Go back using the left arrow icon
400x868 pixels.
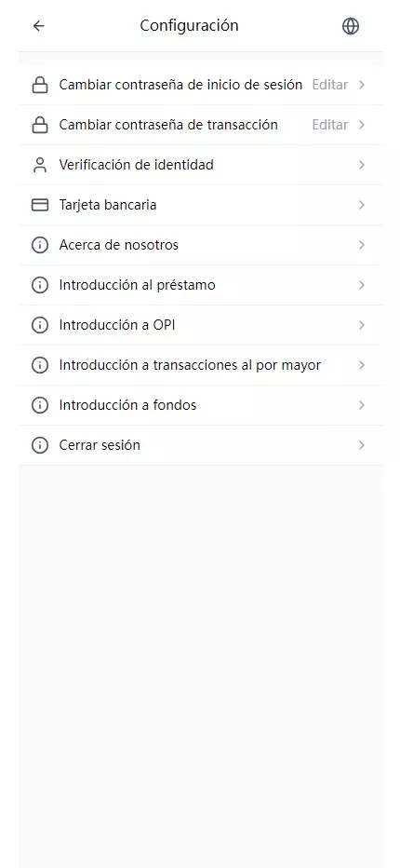click(38, 26)
